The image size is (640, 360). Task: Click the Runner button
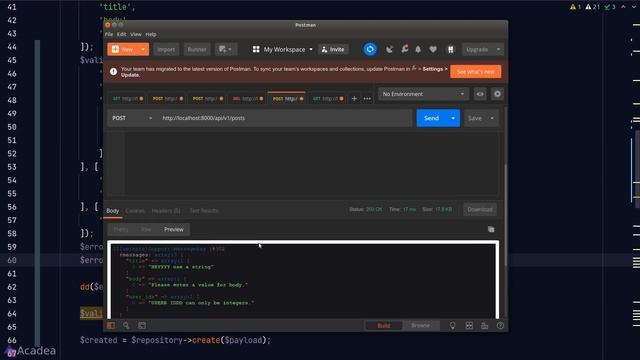[x=197, y=49]
